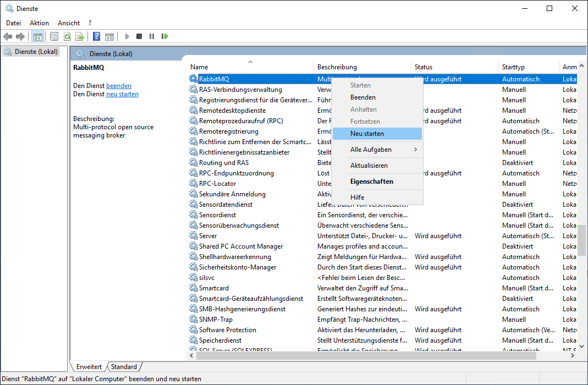
Task: Click the horizontal scrollbar right arrow
Action: [573, 355]
